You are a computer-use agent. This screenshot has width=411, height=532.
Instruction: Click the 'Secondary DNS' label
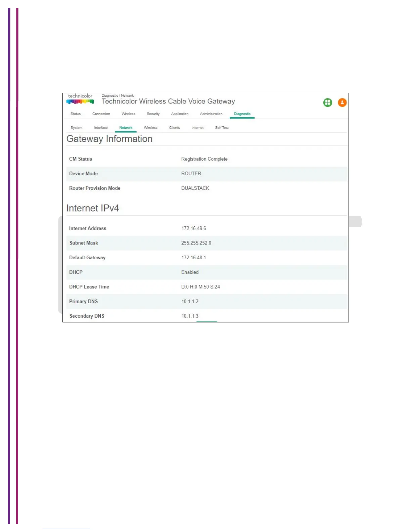(x=87, y=316)
